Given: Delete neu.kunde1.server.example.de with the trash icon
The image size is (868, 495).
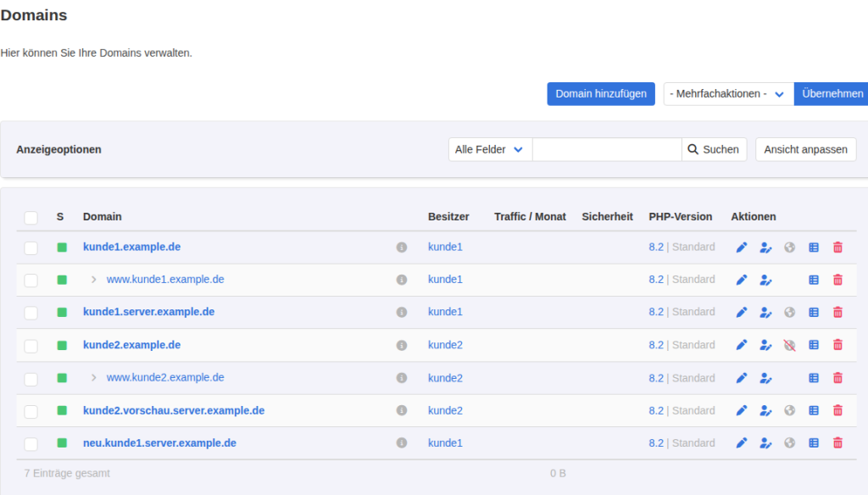Looking at the screenshot, I should click(x=837, y=443).
